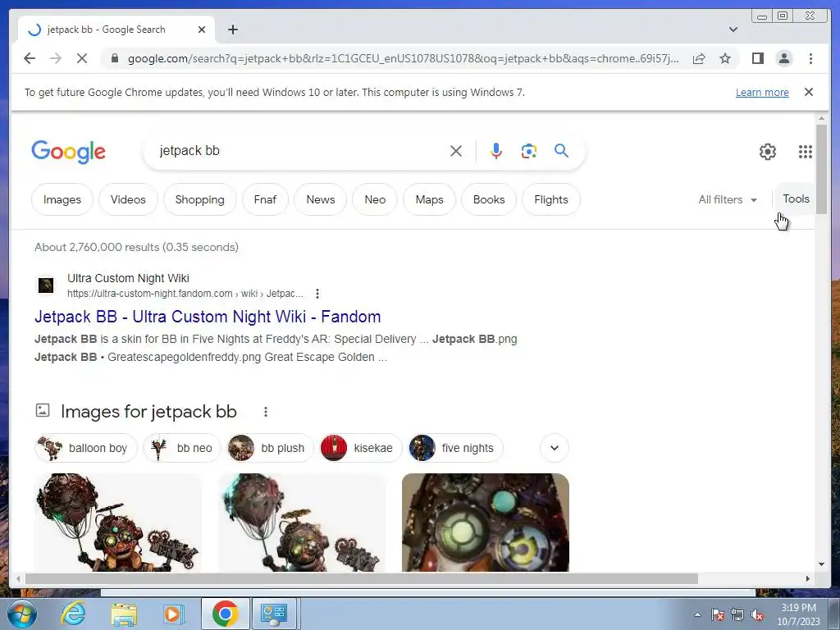Image resolution: width=840 pixels, height=630 pixels.
Task: Bookmark this page with the star
Action: click(x=725, y=58)
